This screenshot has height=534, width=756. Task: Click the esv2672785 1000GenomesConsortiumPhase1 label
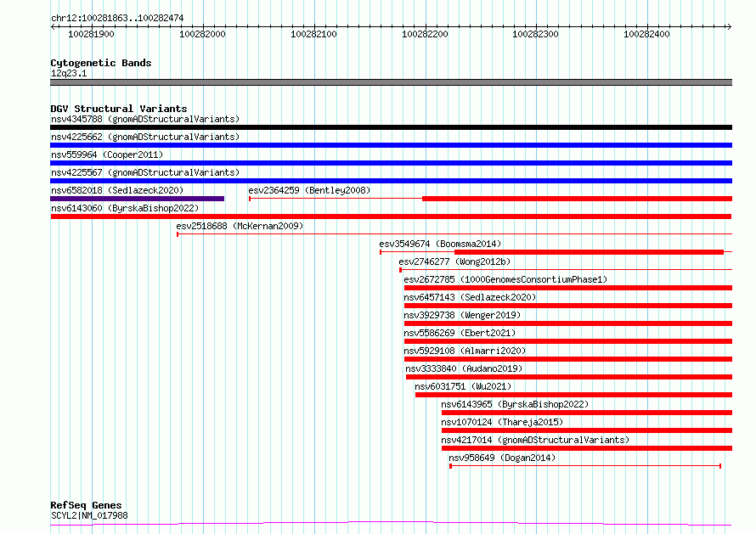(505, 279)
